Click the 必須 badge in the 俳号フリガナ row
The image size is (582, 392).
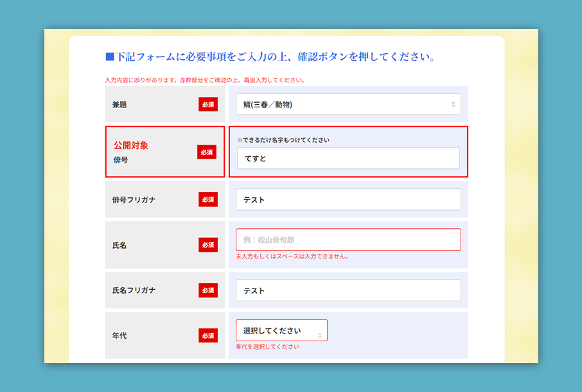[x=207, y=199]
